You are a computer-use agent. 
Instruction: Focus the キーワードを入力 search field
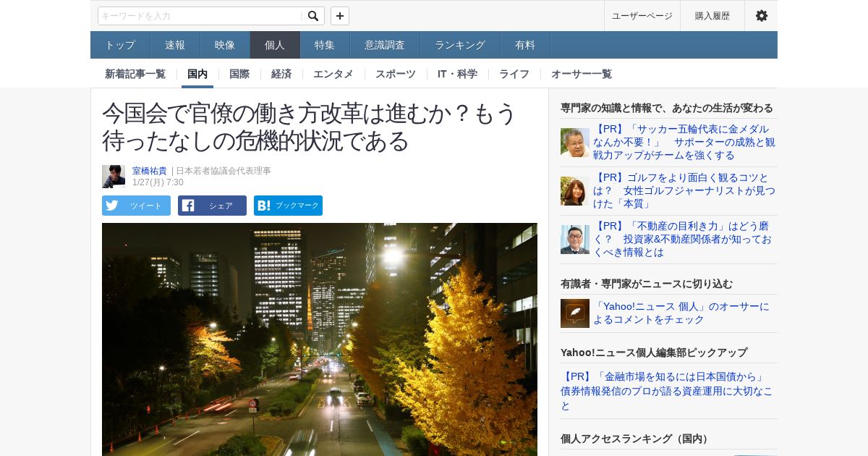click(200, 16)
